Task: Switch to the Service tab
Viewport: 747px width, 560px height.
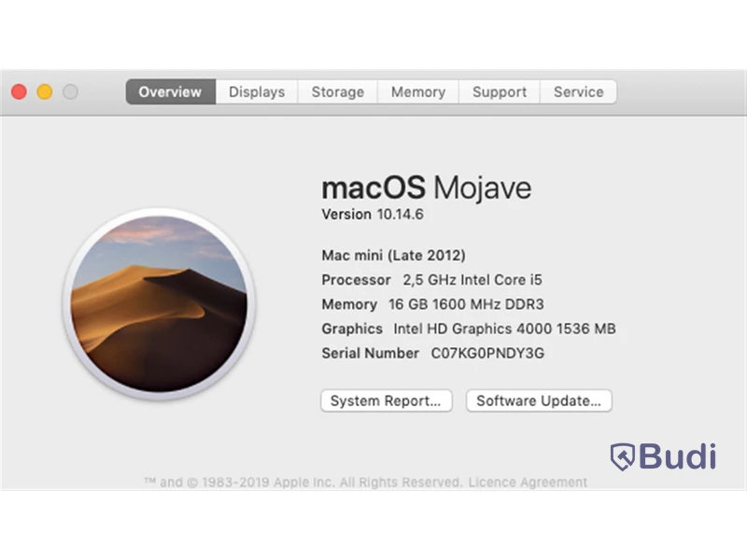Action: pyautogui.click(x=578, y=91)
